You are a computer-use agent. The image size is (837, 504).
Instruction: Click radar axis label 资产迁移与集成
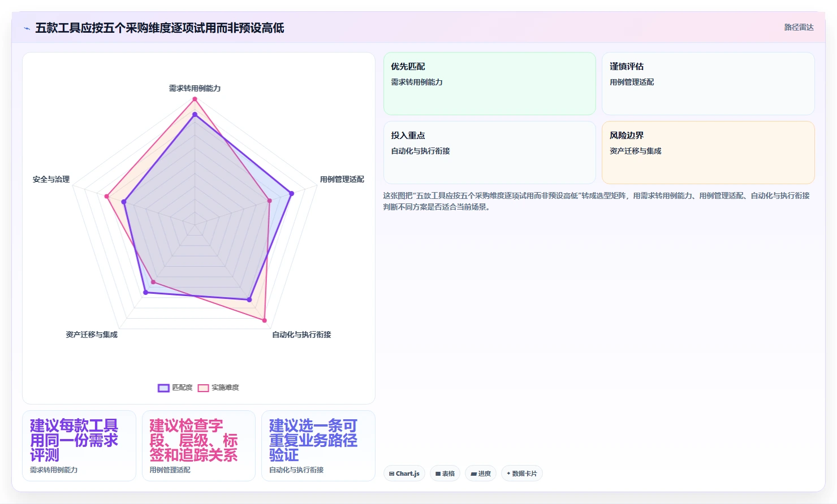(92, 334)
